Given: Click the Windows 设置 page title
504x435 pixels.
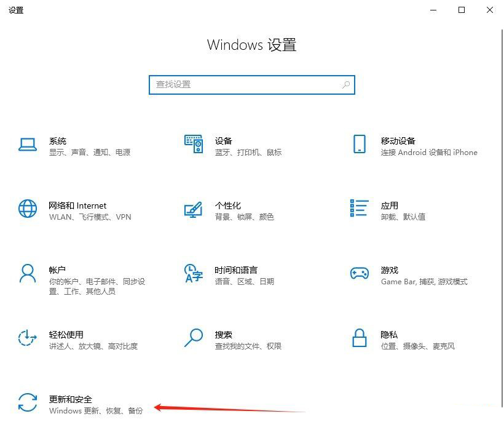Looking at the screenshot, I should [252, 45].
